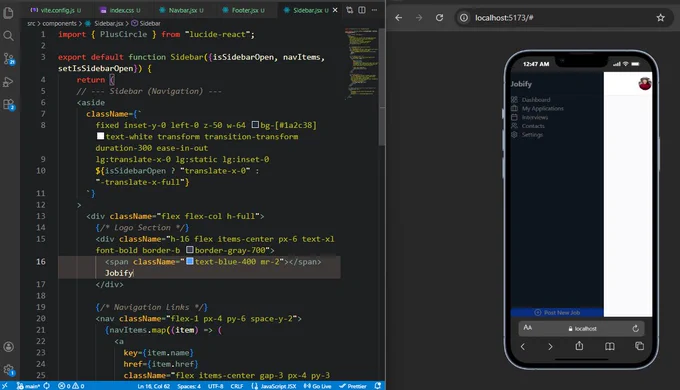This screenshot has width=680, height=390.
Task: Open the Extensions view
Action: [9, 105]
